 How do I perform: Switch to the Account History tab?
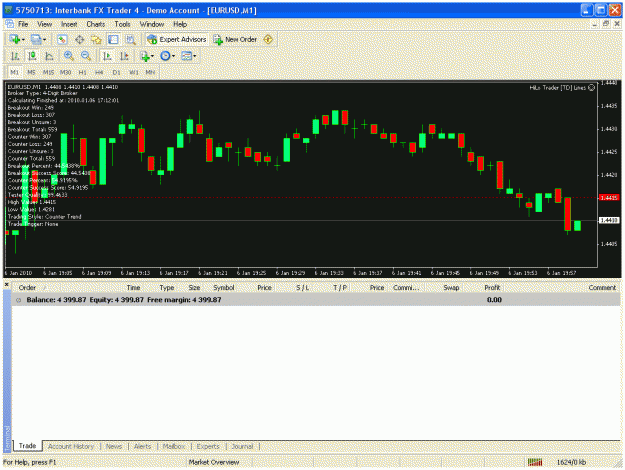[x=71, y=446]
